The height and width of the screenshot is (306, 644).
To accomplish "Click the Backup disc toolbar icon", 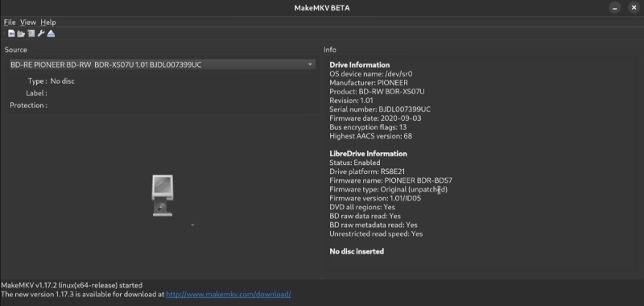I will tap(31, 34).
